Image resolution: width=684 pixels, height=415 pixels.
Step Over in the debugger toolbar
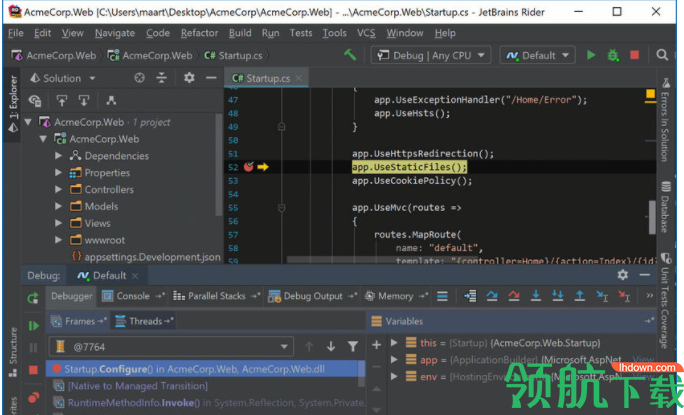click(492, 296)
